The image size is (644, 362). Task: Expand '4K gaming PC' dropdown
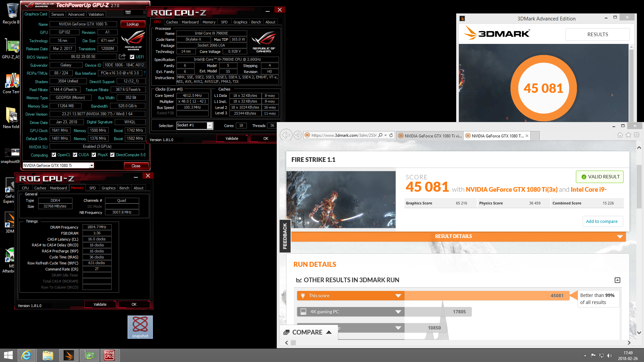(398, 312)
